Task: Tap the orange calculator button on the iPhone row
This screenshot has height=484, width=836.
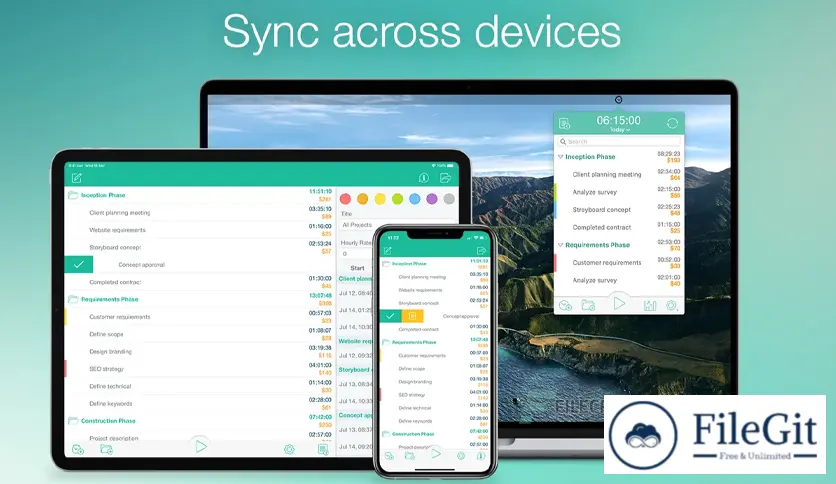Action: coord(412,316)
